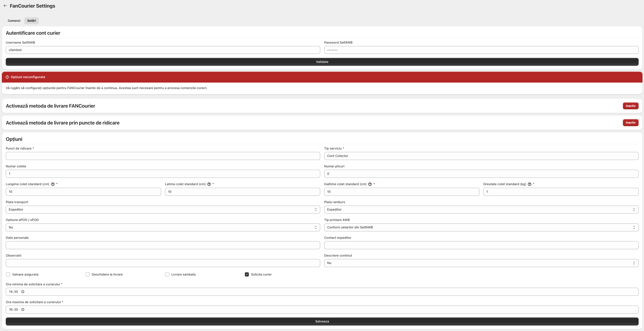Viewport: 644px width, 331px height.
Task: Click Username SelfAWB input field
Action: point(163,50)
